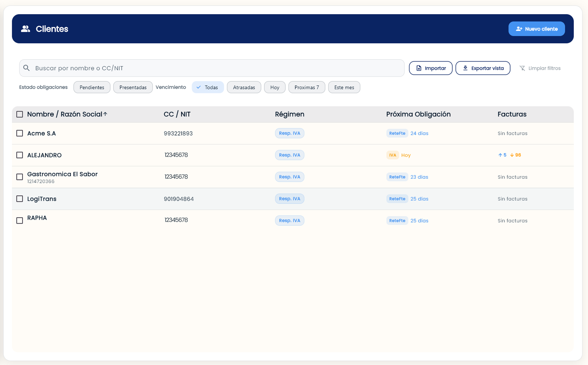Click the Importar file icon
Screen dimensions: 588x365
click(x=419, y=68)
